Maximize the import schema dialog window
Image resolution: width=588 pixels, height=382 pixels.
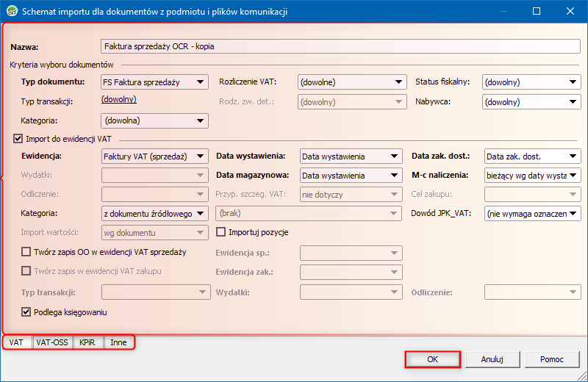[537, 12]
